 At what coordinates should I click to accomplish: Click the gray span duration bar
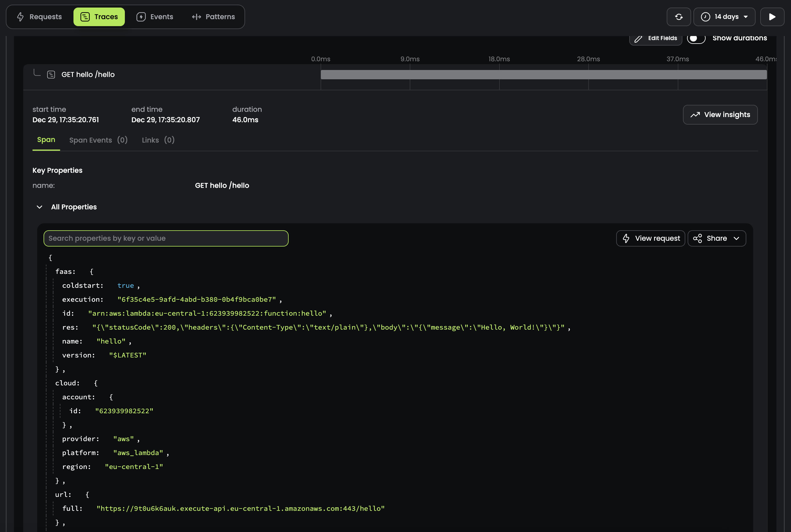click(543, 75)
